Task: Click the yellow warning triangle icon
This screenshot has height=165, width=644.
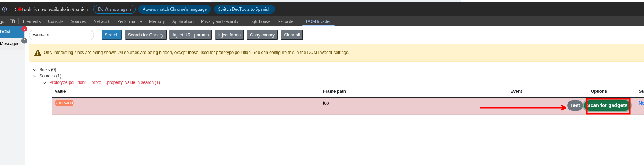Action: point(37,53)
